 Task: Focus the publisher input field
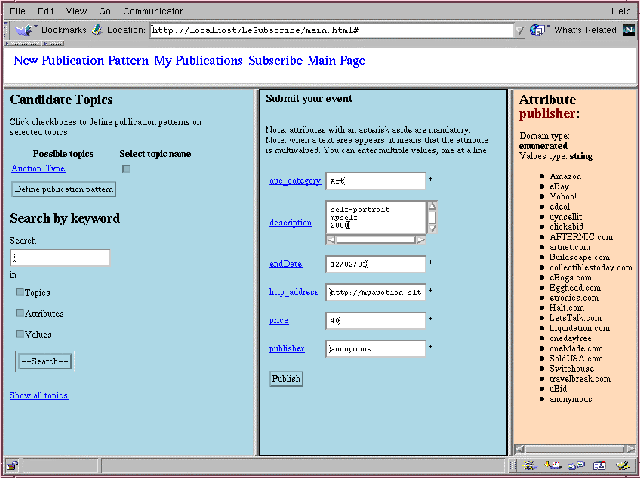pyautogui.click(x=376, y=349)
